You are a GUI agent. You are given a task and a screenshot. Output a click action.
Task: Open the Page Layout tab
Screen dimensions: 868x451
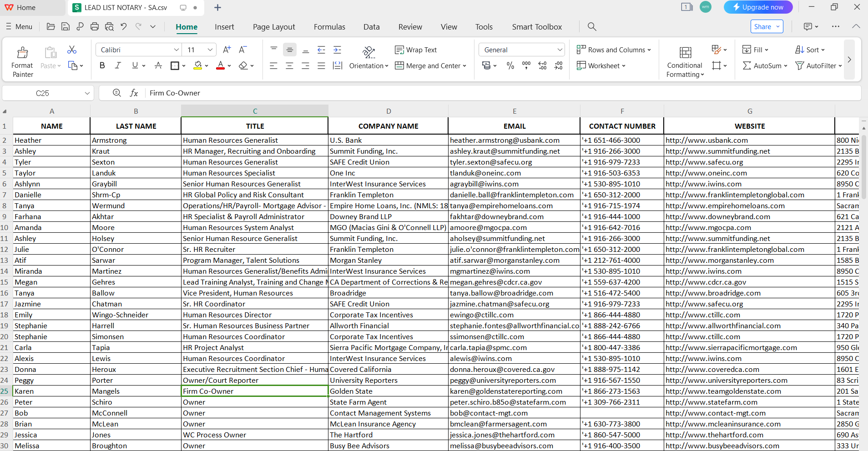coord(274,27)
